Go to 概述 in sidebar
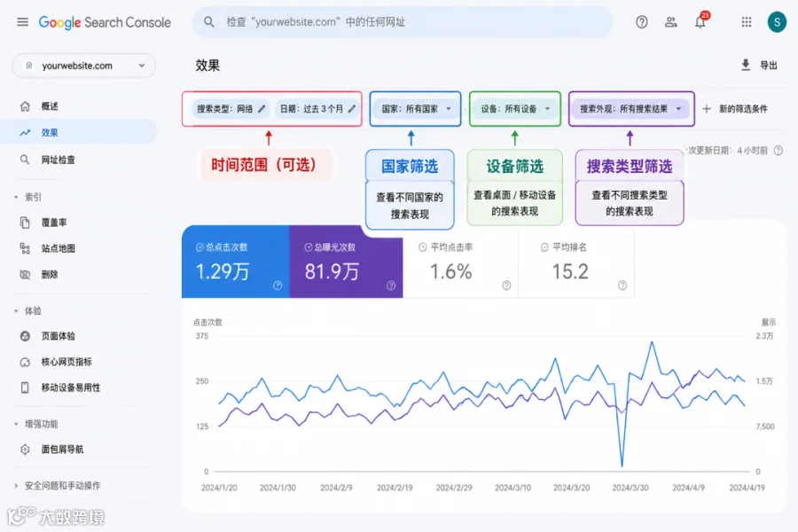Viewport: 798px width, 532px height. pyautogui.click(x=50, y=106)
